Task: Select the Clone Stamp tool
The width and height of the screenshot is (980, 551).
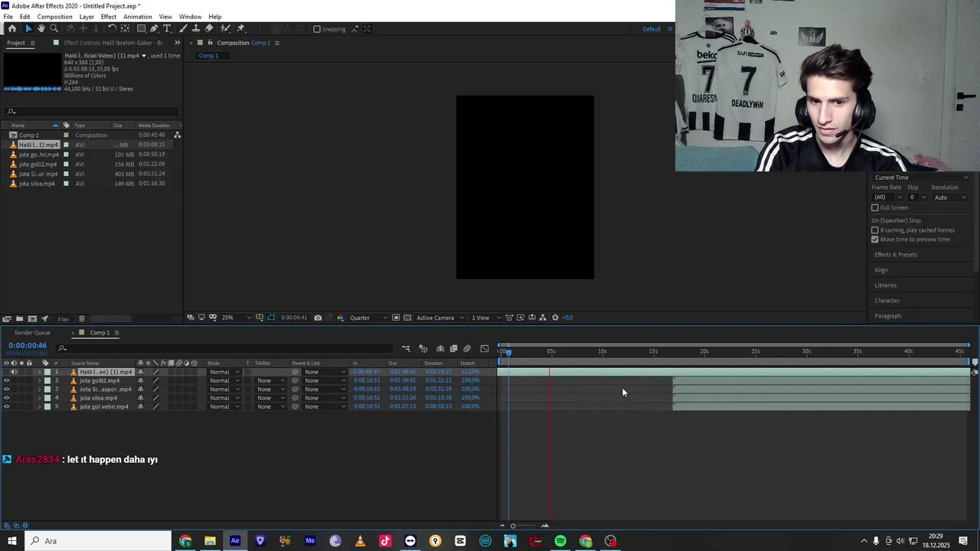Action: [196, 28]
